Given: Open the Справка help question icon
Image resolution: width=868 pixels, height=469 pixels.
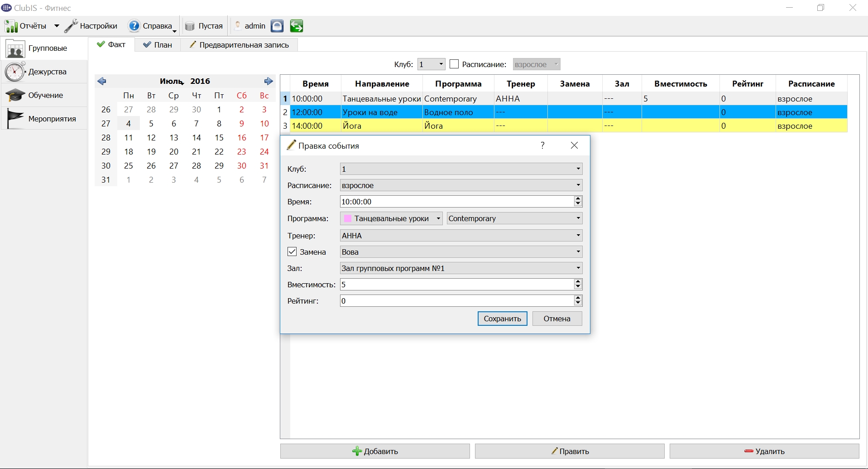Looking at the screenshot, I should tap(134, 26).
